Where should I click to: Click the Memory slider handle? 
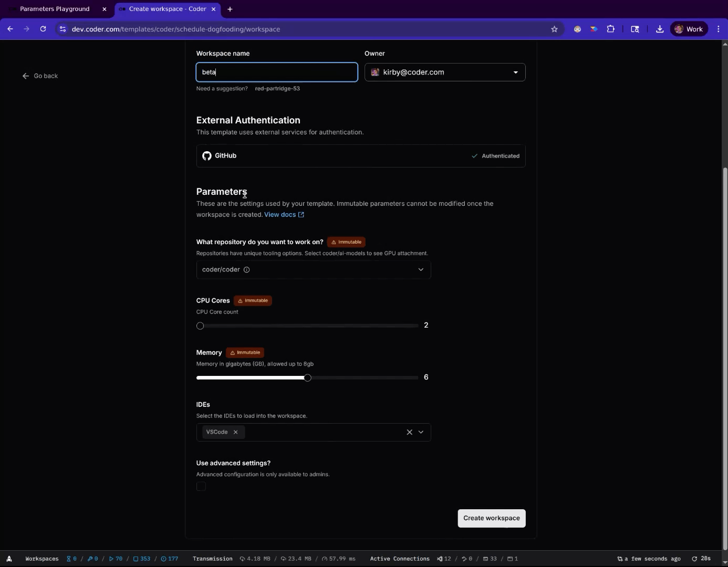308,377
